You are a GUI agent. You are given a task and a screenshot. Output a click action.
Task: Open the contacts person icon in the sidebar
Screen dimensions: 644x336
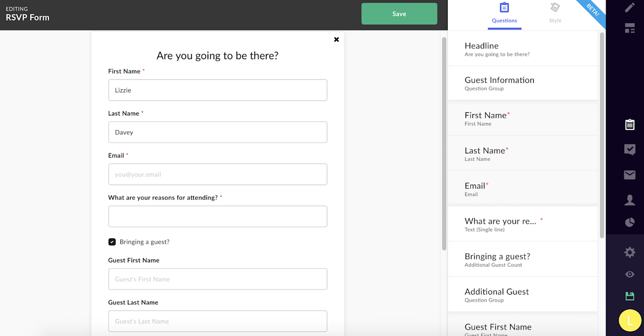pos(630,200)
